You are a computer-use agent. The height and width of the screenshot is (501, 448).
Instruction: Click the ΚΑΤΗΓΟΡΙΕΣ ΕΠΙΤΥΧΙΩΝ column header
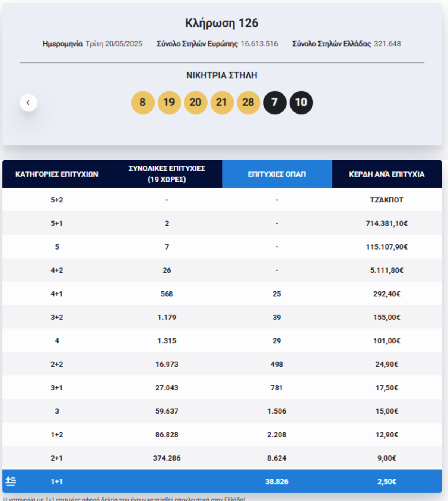[x=57, y=174]
